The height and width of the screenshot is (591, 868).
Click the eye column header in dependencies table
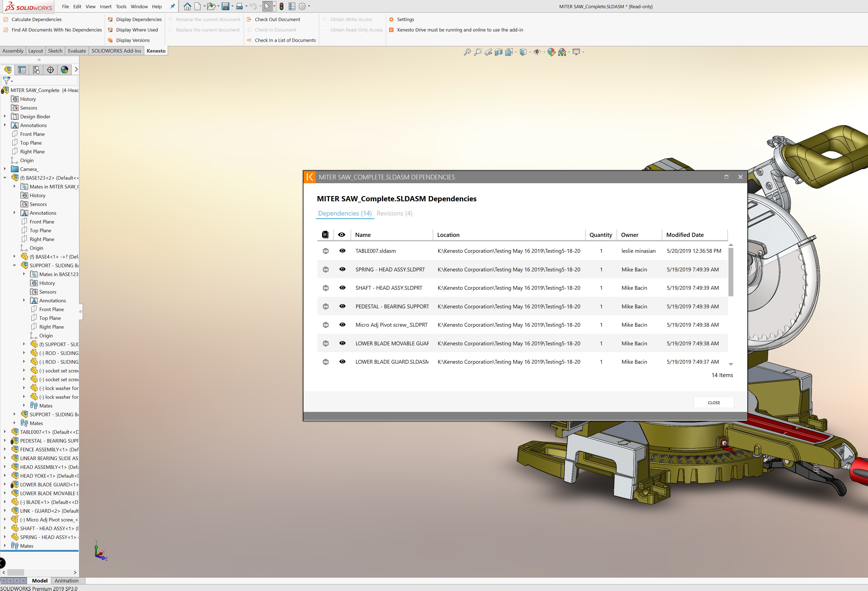pos(342,235)
